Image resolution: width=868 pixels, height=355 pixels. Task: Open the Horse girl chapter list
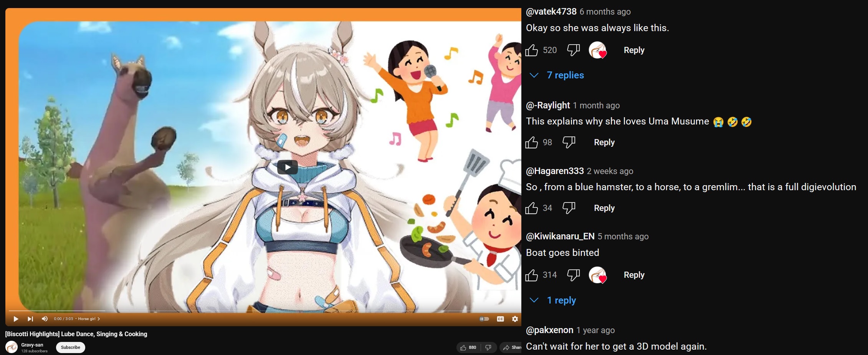pyautogui.click(x=89, y=319)
